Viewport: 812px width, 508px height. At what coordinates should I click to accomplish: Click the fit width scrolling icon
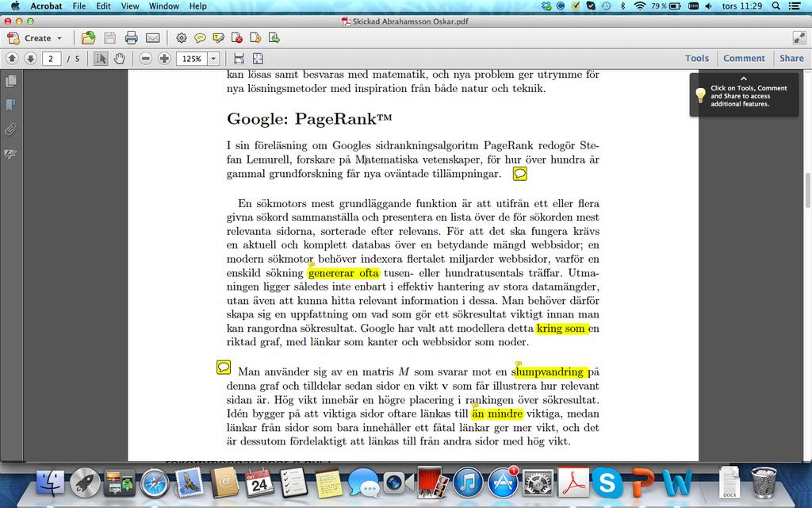click(x=239, y=59)
